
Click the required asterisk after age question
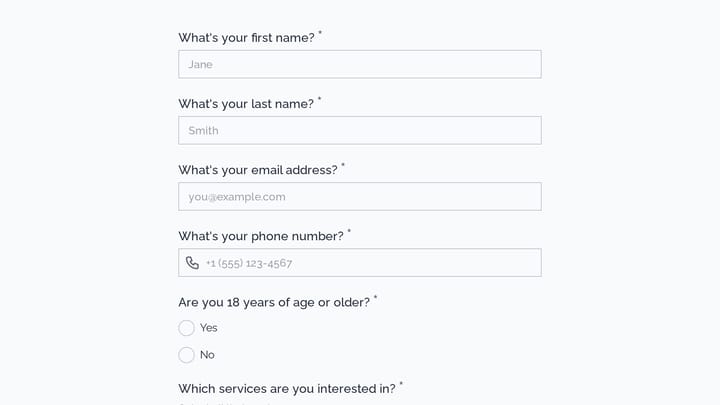(375, 297)
